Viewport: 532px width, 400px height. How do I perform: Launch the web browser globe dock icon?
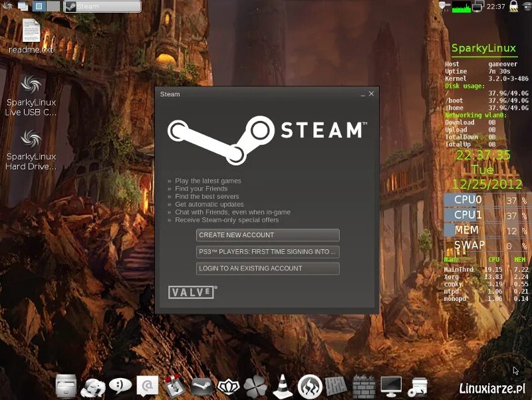coord(92,387)
